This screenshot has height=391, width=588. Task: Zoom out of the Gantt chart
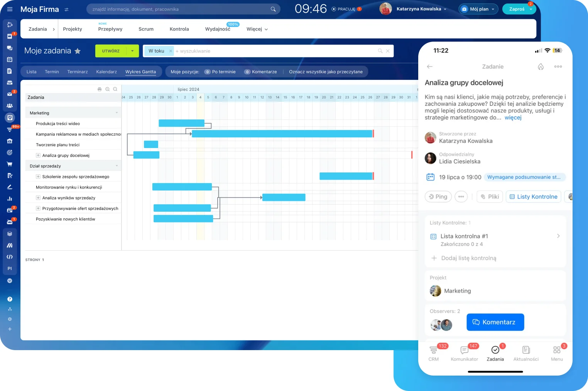pyautogui.click(x=115, y=89)
